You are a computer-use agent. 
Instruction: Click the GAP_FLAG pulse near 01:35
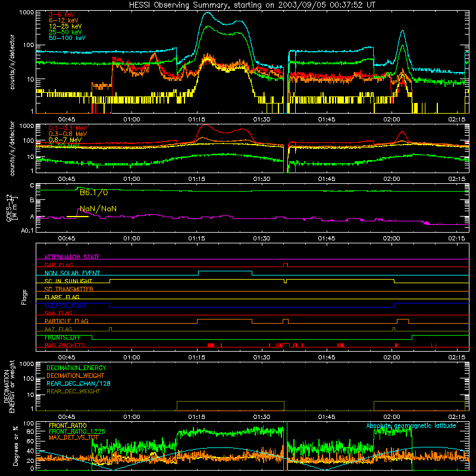[x=286, y=265]
